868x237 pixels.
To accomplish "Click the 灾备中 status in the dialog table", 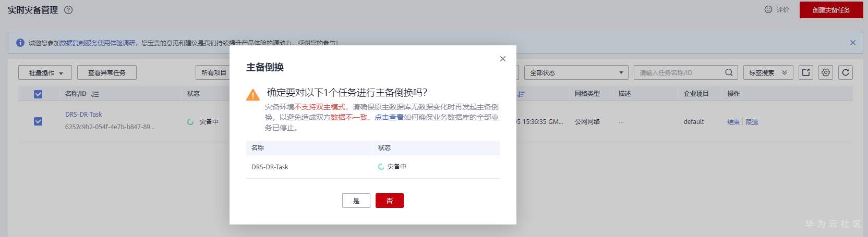I will pyautogui.click(x=392, y=167).
